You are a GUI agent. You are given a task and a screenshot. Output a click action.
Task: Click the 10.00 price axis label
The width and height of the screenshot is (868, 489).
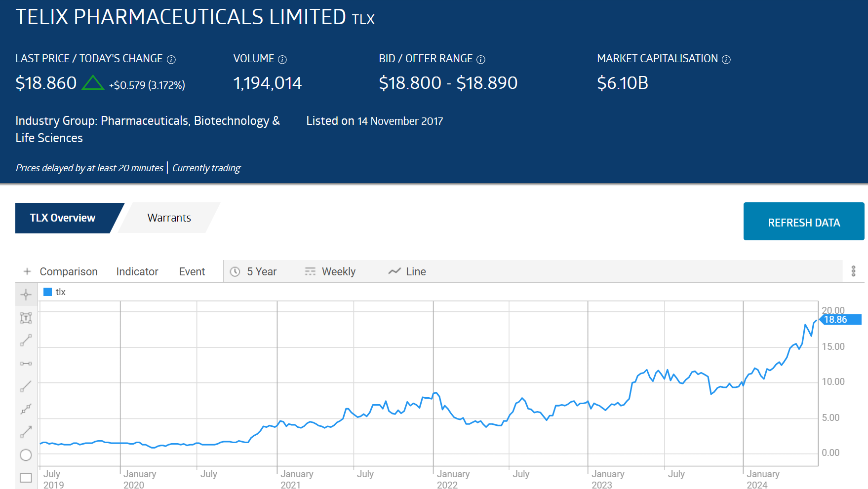833,381
